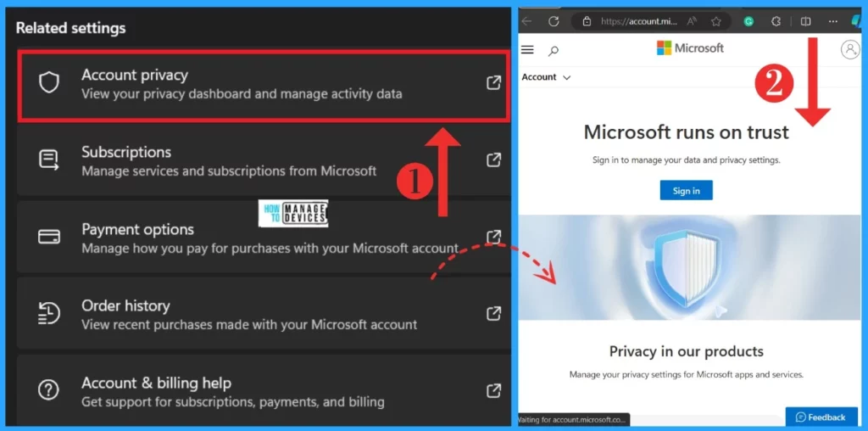Click the privacy shield banner image
This screenshot has width=868, height=431.
coord(690,267)
